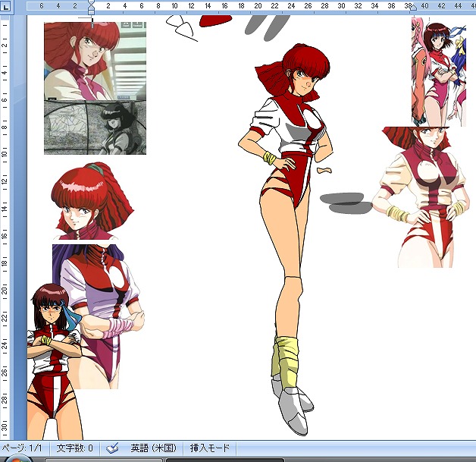This screenshot has height=462, width=476.
Task: Click the proofing check icon in status bar
Action: pyautogui.click(x=112, y=448)
